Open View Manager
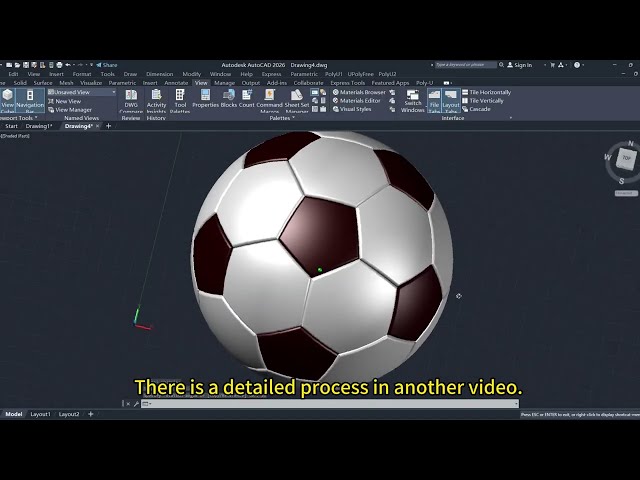Viewport: 640px width, 480px height. [x=70, y=110]
